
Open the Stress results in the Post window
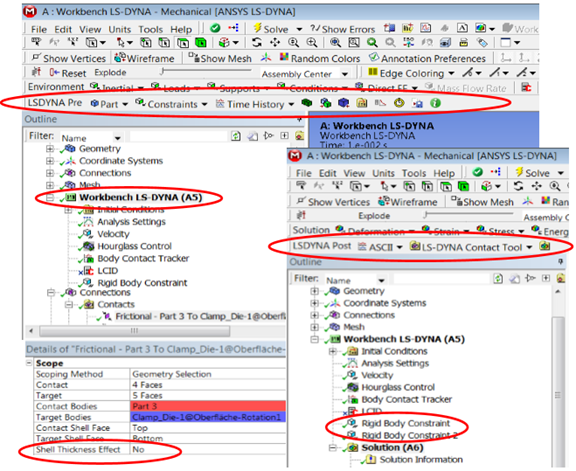tap(500, 231)
